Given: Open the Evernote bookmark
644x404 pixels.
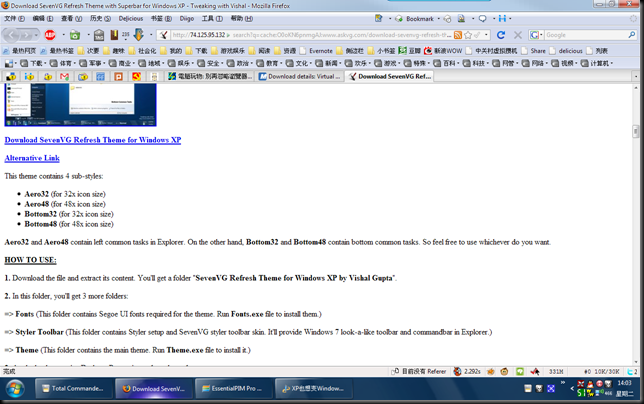Looking at the screenshot, I should (x=316, y=51).
